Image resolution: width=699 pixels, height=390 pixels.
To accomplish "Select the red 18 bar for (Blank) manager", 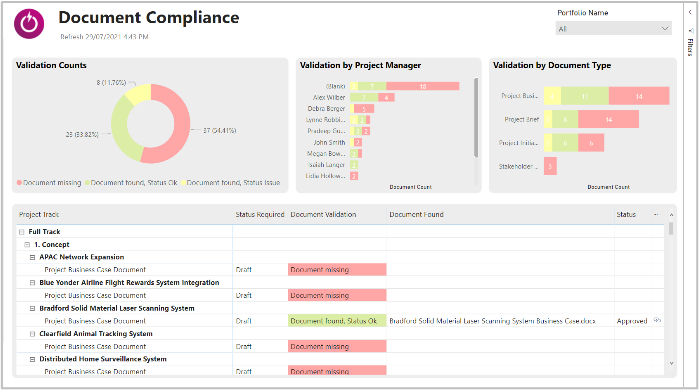I will (423, 86).
